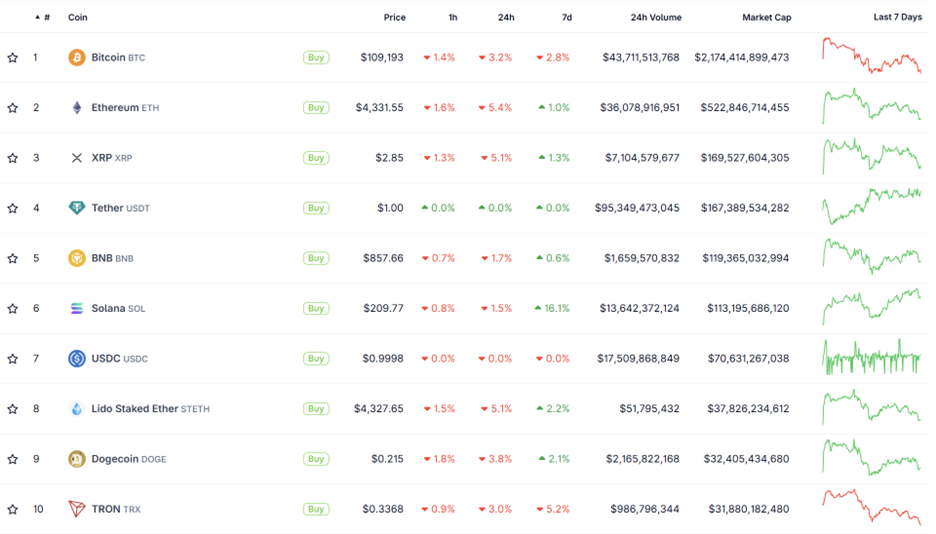Star Dogecoin as a favorite
This screenshot has height=534, width=936.
[13, 459]
